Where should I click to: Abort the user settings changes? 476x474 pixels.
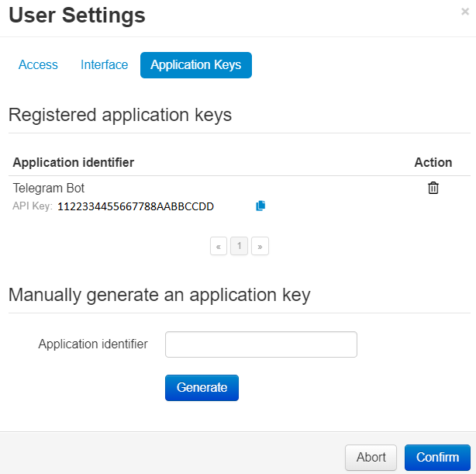coord(371,458)
